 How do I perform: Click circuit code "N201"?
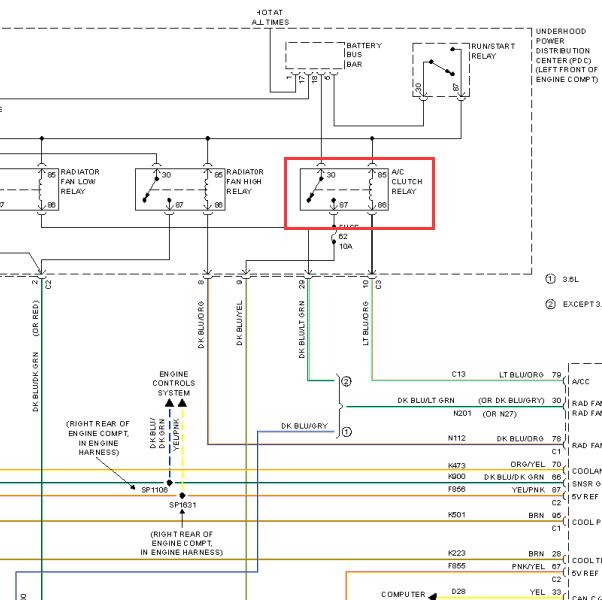462,413
